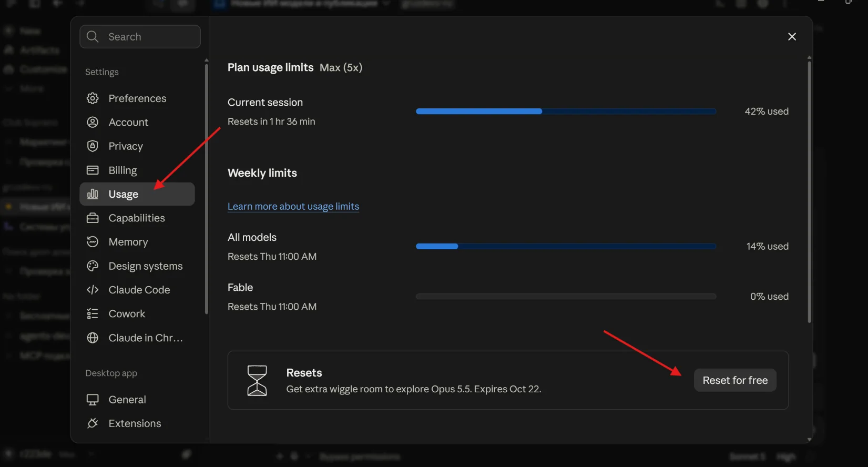
Task: Open Claude in Chrome settings
Action: coord(137,338)
